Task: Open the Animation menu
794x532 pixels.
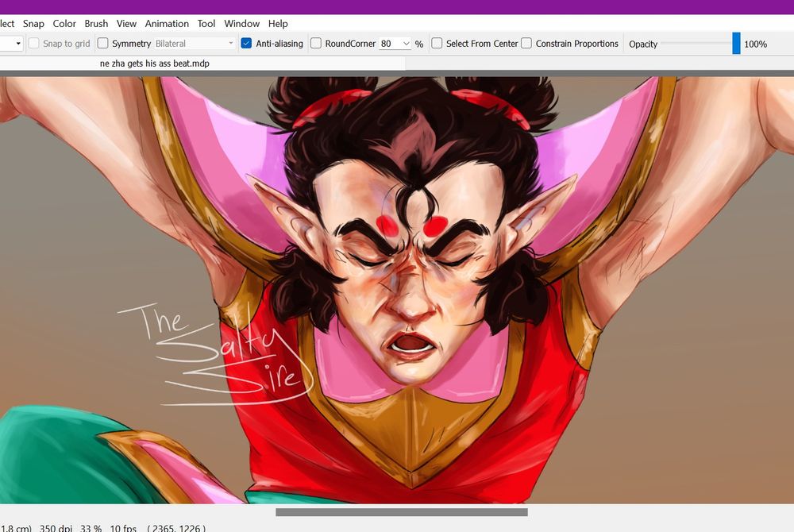Action: point(167,24)
